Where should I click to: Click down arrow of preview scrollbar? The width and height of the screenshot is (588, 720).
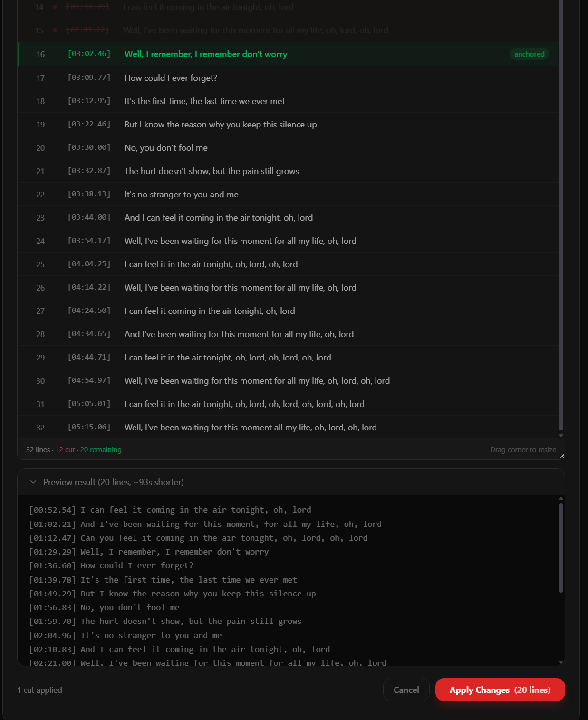(x=561, y=662)
